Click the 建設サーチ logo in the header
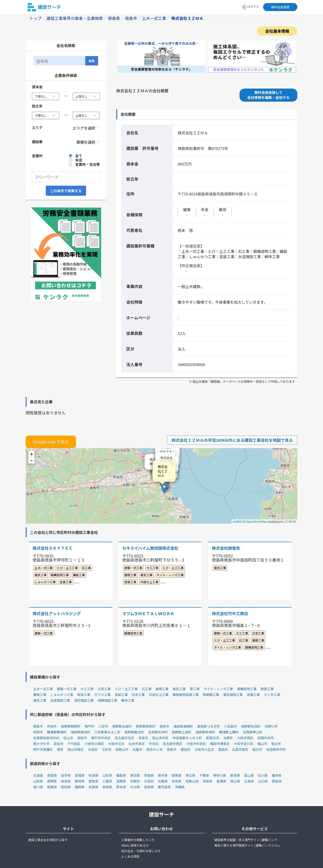 pyautogui.click(x=44, y=7)
